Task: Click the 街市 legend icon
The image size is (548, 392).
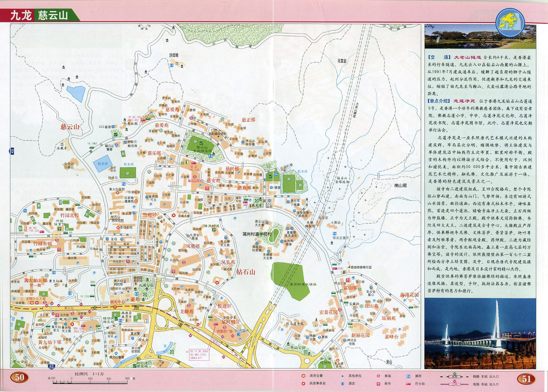Action: (x=378, y=384)
